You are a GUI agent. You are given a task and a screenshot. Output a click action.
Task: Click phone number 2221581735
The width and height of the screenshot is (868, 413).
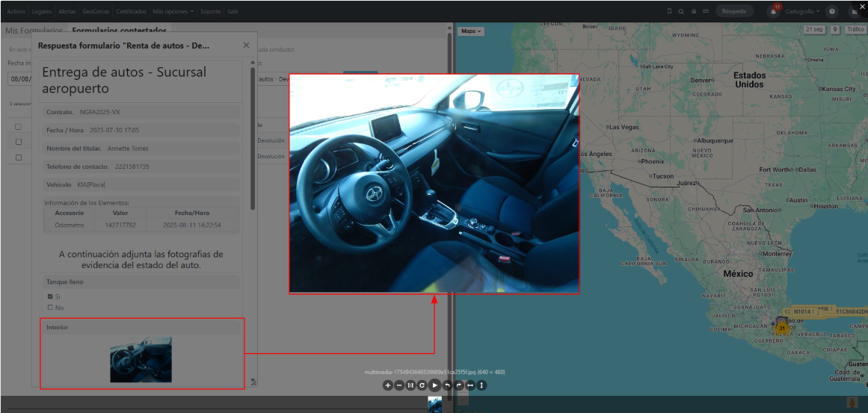pyautogui.click(x=132, y=167)
